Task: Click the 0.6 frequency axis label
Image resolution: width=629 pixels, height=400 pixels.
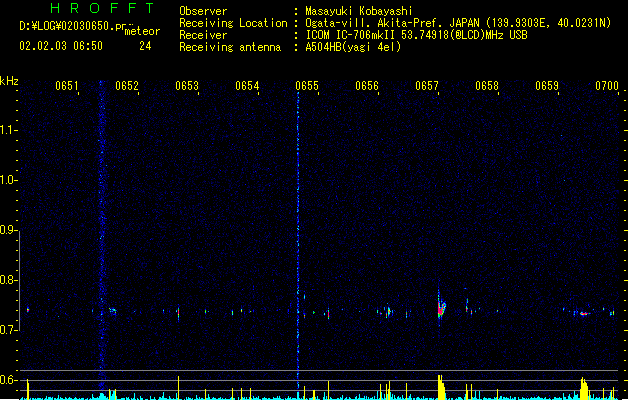Action: (8, 380)
